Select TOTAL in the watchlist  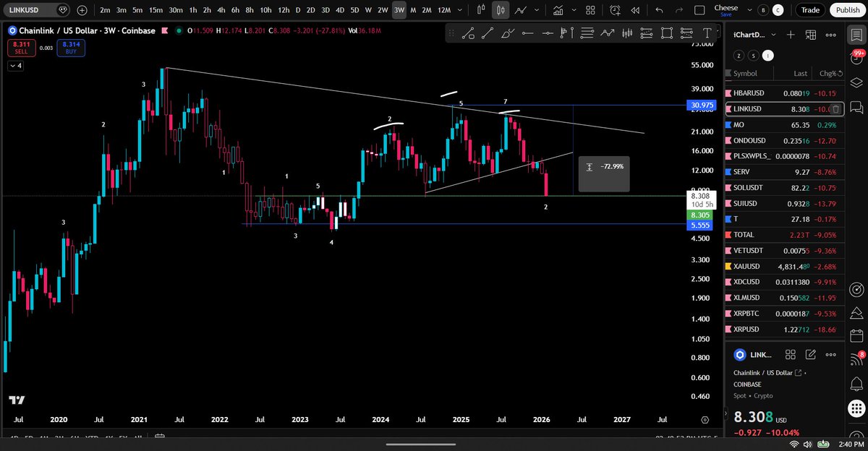(x=784, y=235)
